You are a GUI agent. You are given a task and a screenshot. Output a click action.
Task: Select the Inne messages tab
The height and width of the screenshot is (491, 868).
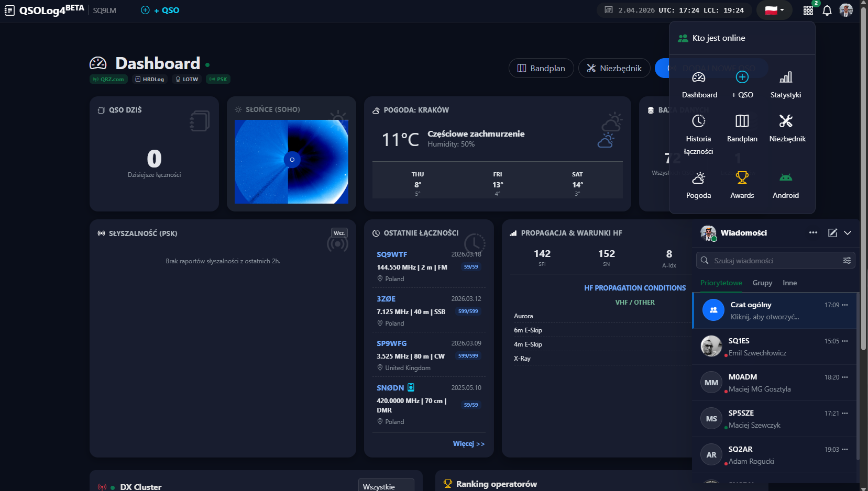789,283
